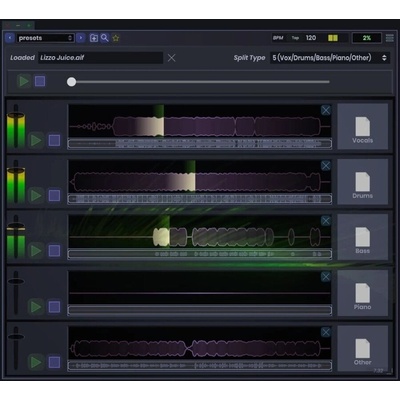Open the presets dropdown list
Image resolution: width=400 pixels, height=400 pixels.
point(45,38)
